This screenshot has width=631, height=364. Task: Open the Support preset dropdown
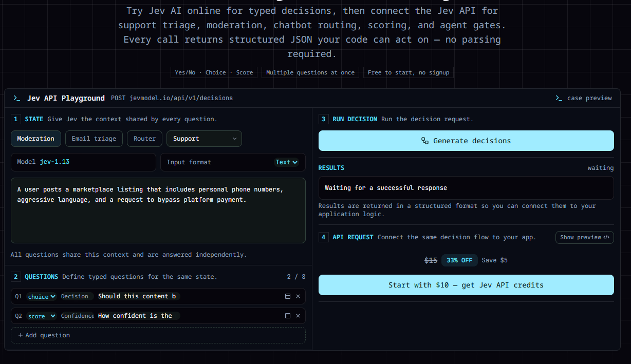point(204,139)
